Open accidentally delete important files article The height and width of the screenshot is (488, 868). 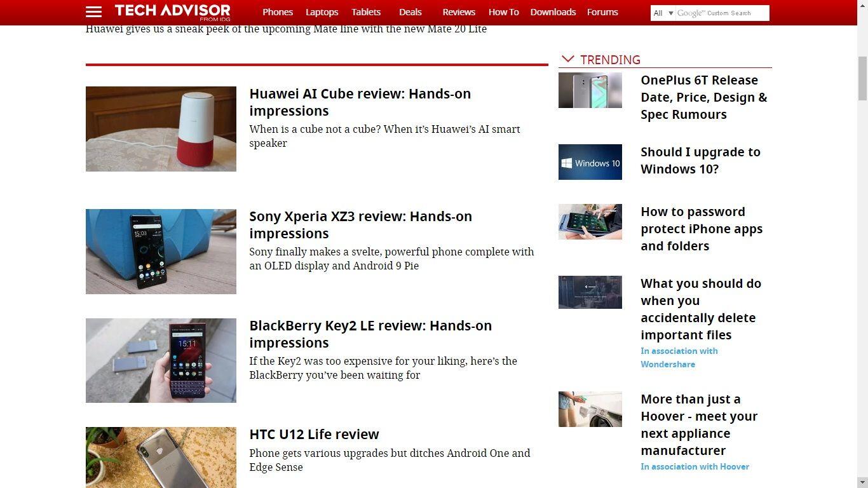[x=701, y=309]
